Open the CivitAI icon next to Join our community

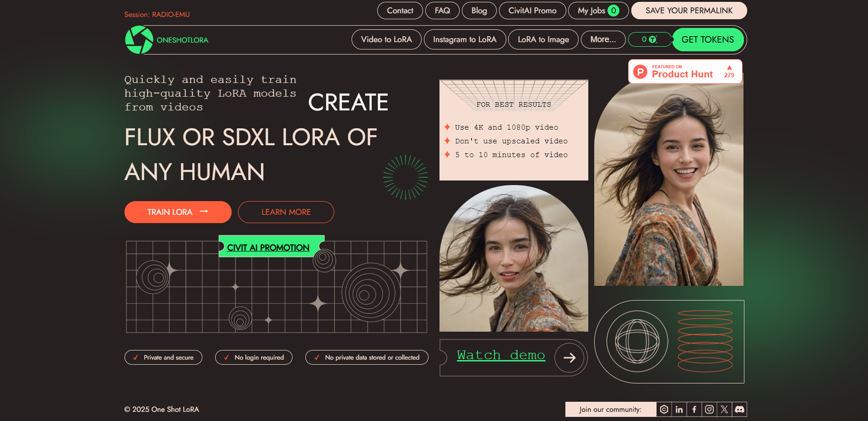(664, 409)
